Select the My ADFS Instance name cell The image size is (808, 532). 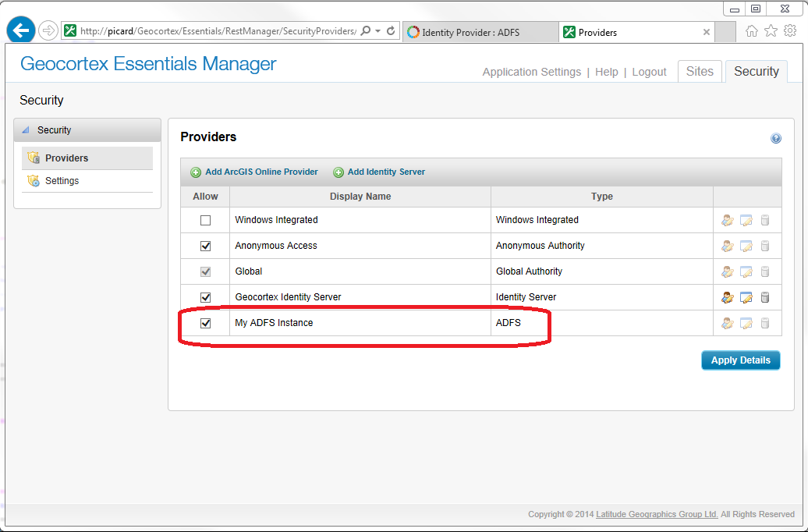(x=360, y=323)
